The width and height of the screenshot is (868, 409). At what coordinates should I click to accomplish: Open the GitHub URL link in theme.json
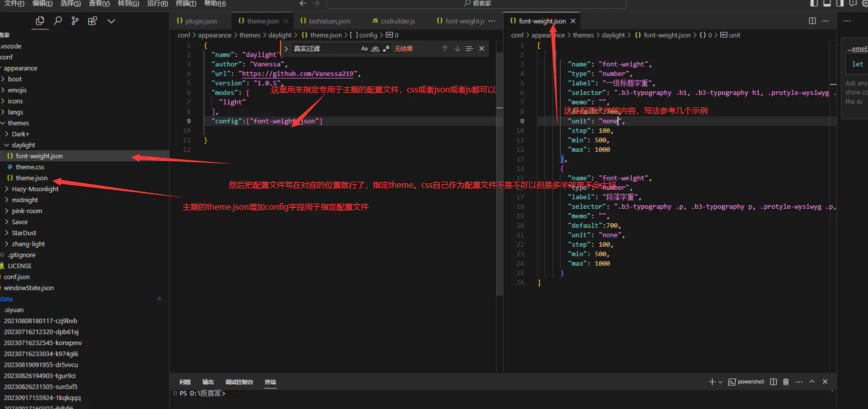[x=298, y=73]
